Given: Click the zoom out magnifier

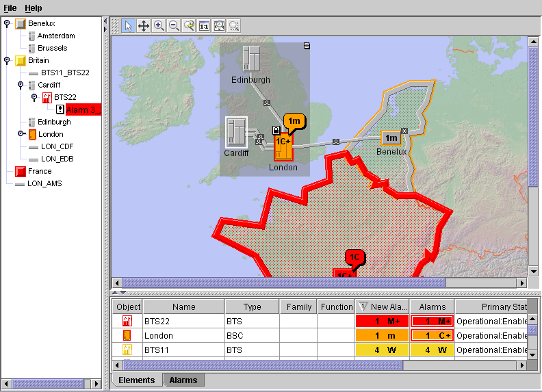Looking at the screenshot, I should [x=174, y=26].
